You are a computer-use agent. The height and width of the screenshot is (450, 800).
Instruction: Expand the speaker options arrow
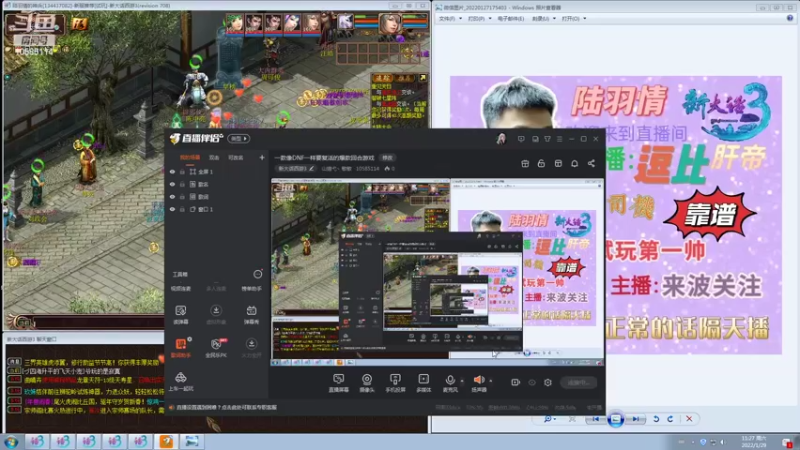pos(491,381)
